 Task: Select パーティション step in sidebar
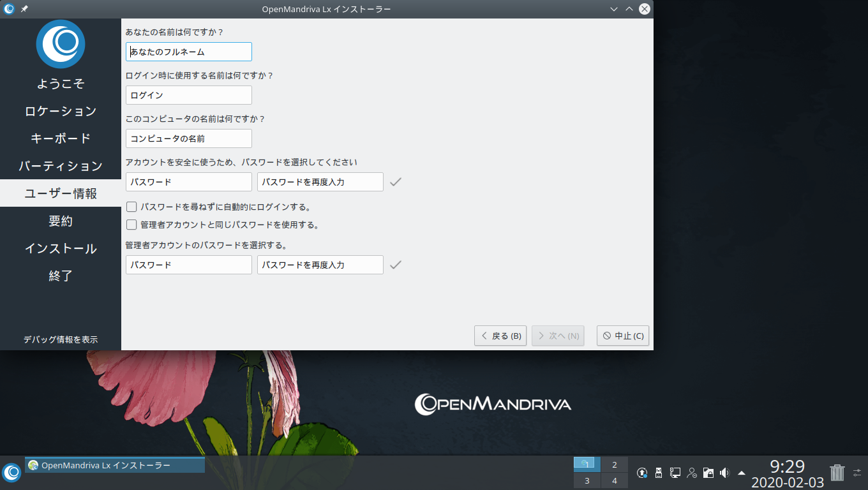click(61, 166)
